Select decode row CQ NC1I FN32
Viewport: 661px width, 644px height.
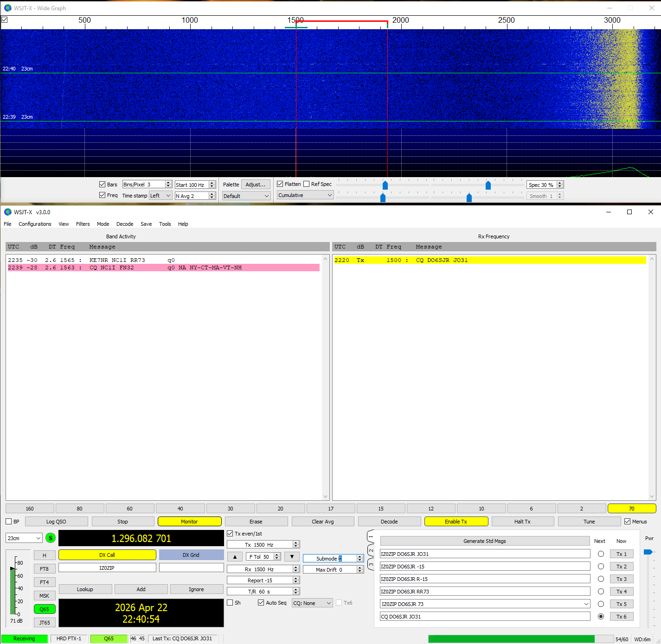[163, 268]
